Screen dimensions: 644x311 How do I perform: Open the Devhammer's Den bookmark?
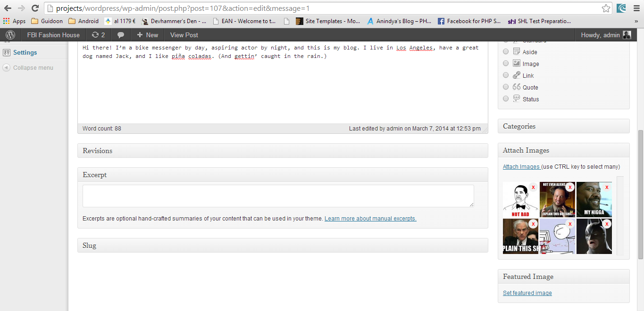click(x=174, y=21)
